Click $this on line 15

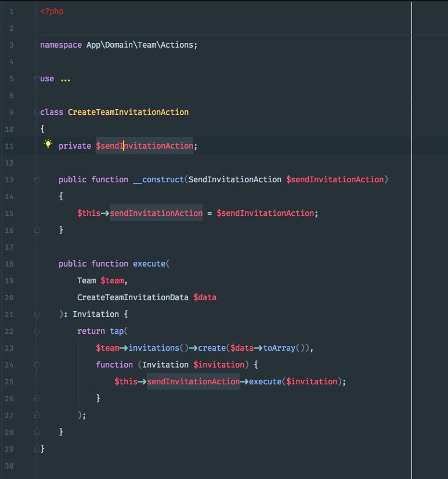pyautogui.click(x=89, y=213)
